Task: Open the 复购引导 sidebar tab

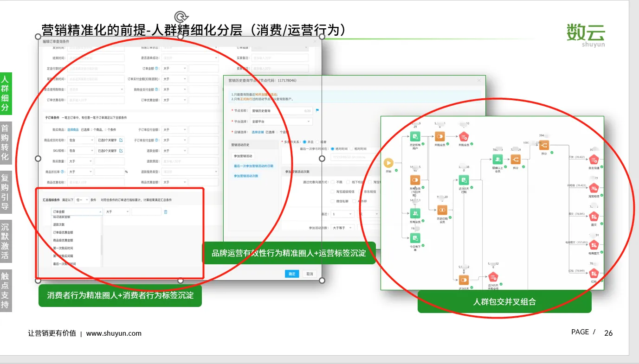Action: [5, 192]
